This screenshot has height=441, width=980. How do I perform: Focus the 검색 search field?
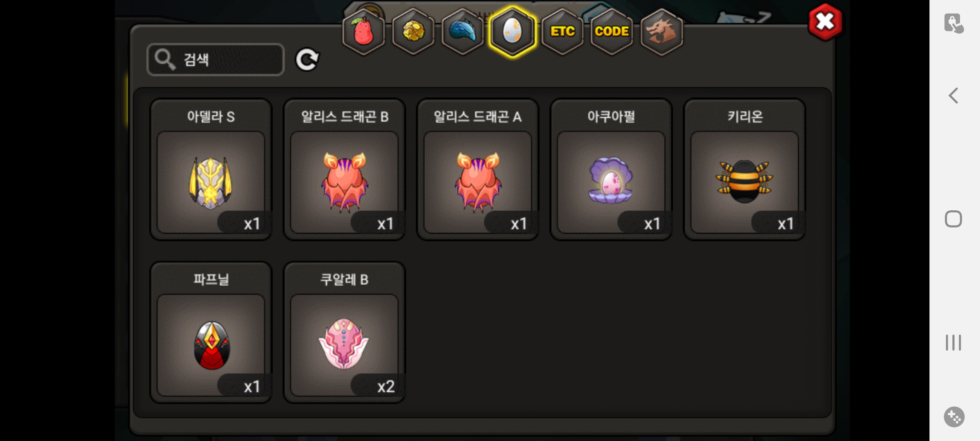[x=216, y=60]
